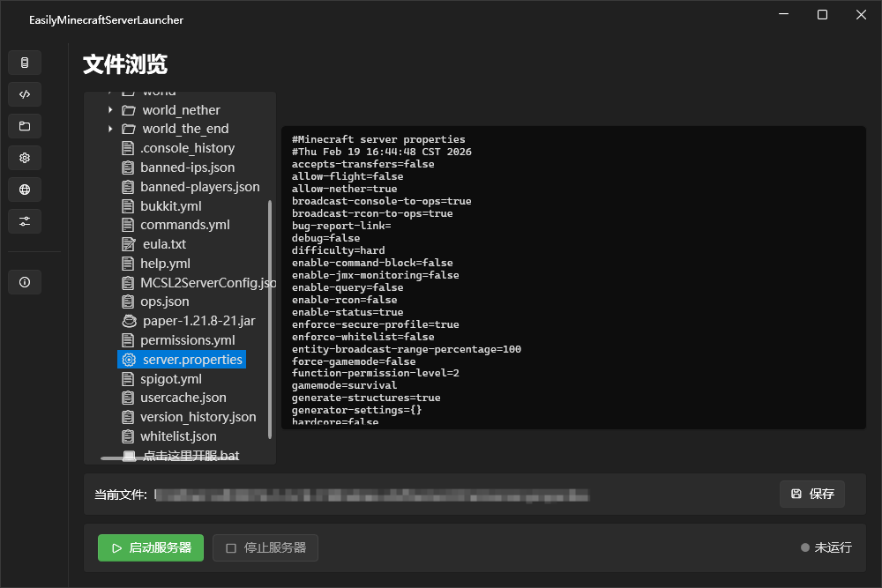Open the sliders options icon in sidebar

25,221
